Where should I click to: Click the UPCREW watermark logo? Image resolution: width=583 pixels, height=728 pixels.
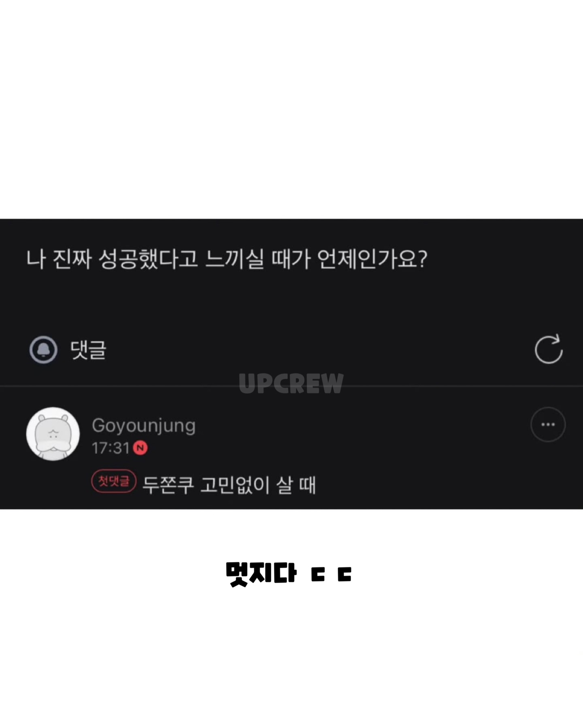coord(291,383)
